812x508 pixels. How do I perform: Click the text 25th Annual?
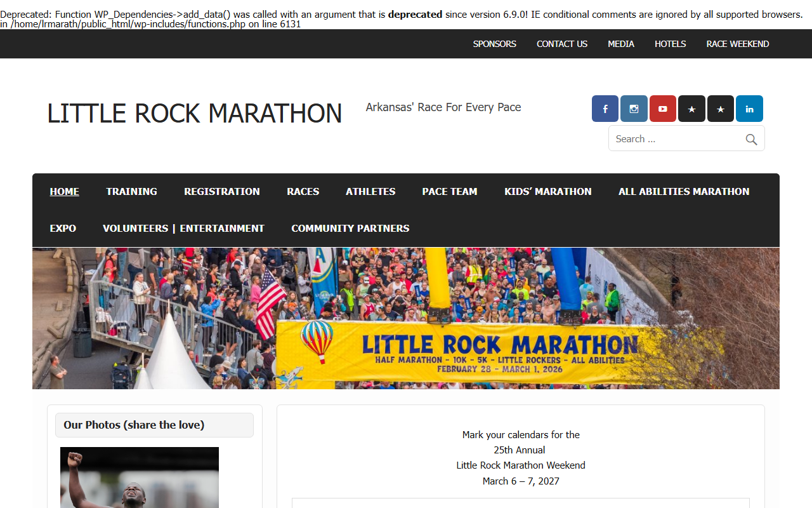point(520,450)
